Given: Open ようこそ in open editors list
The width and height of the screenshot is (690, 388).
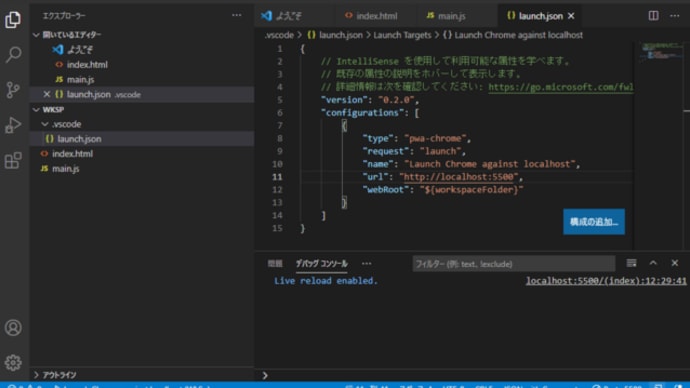Looking at the screenshot, I should pyautogui.click(x=141, y=50).
